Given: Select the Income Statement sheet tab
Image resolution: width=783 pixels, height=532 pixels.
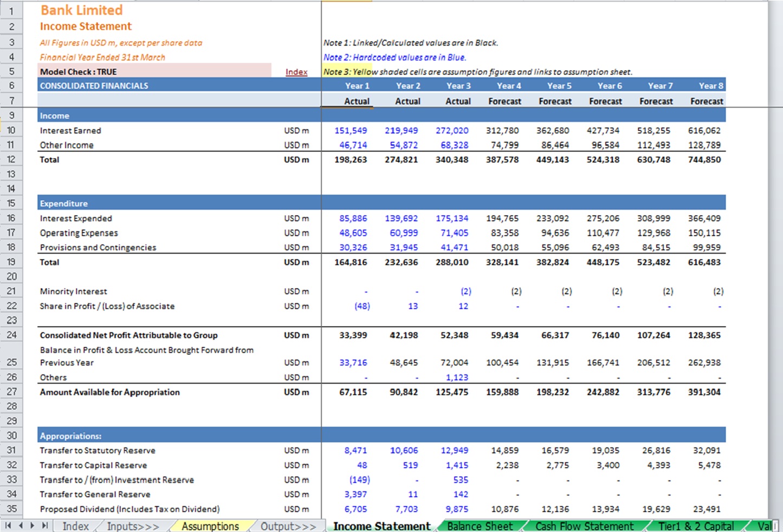Looking at the screenshot, I should tap(382, 526).
